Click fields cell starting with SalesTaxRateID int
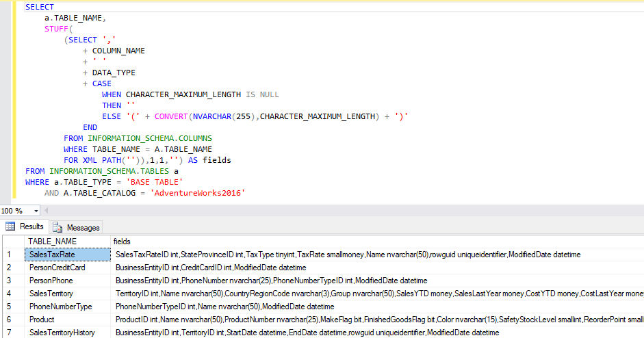This screenshot has width=644, height=338. (x=377, y=255)
